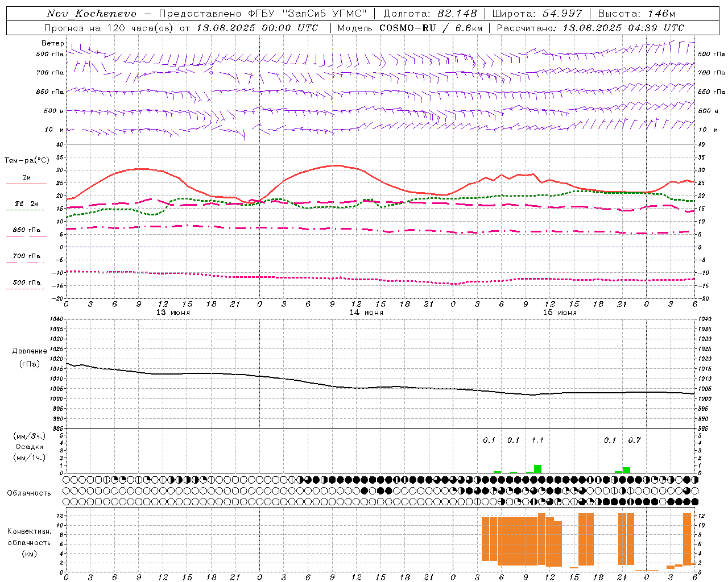The width and height of the screenshot is (728, 582).
Task: Click the 500 гПа temperature legend entry
Action: point(27,282)
